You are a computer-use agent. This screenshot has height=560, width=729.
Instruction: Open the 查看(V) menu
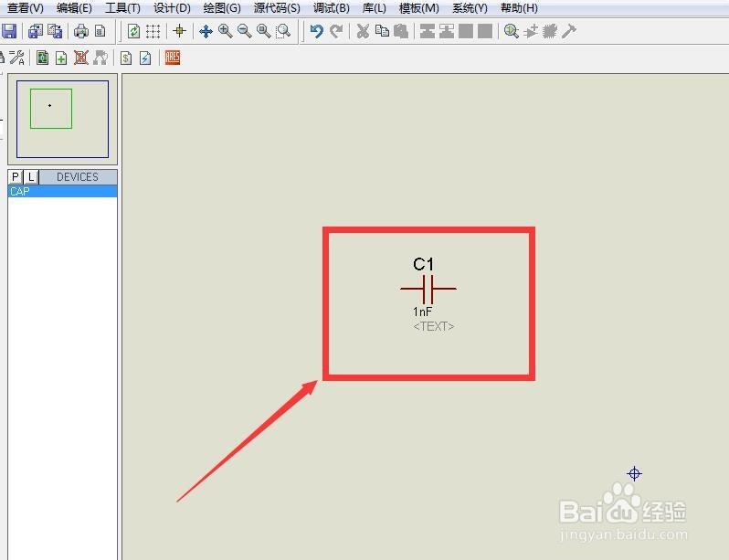pyautogui.click(x=26, y=8)
